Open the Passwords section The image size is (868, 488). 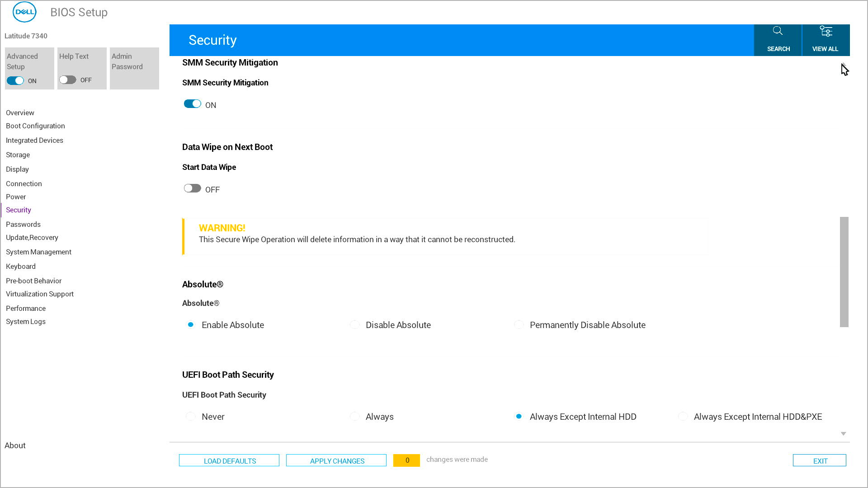point(23,224)
